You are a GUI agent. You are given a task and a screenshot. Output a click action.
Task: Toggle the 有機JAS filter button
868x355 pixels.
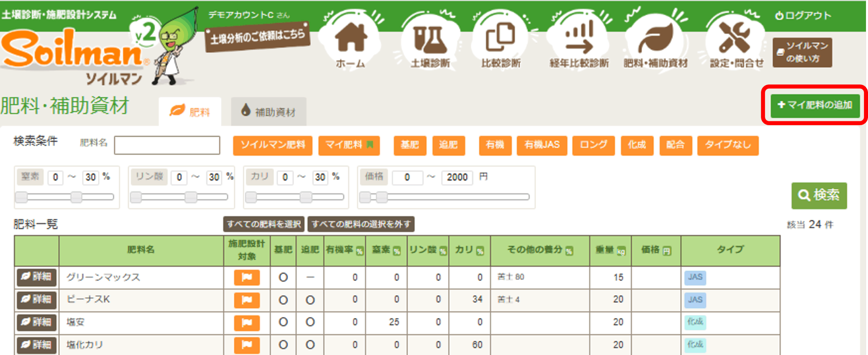[541, 145]
